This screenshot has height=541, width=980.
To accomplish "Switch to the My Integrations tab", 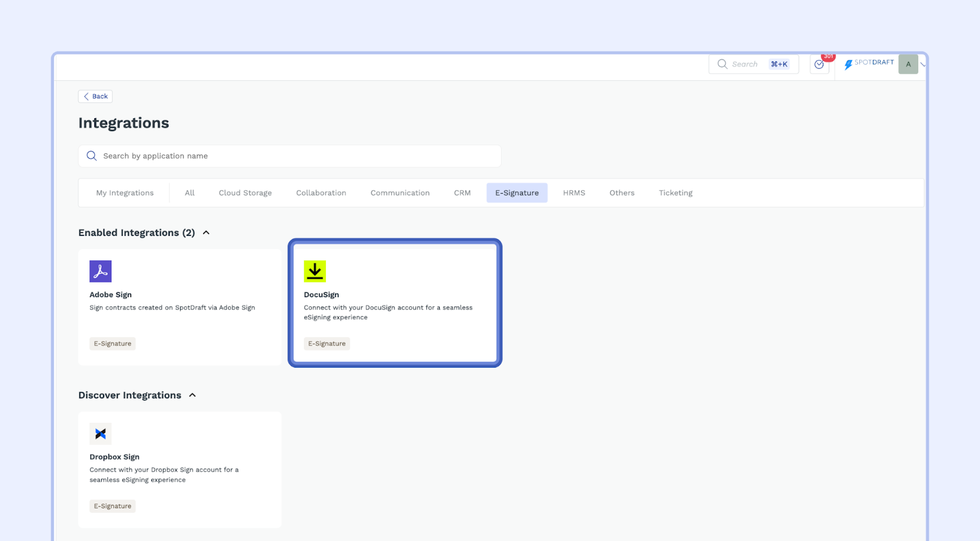I will point(125,193).
